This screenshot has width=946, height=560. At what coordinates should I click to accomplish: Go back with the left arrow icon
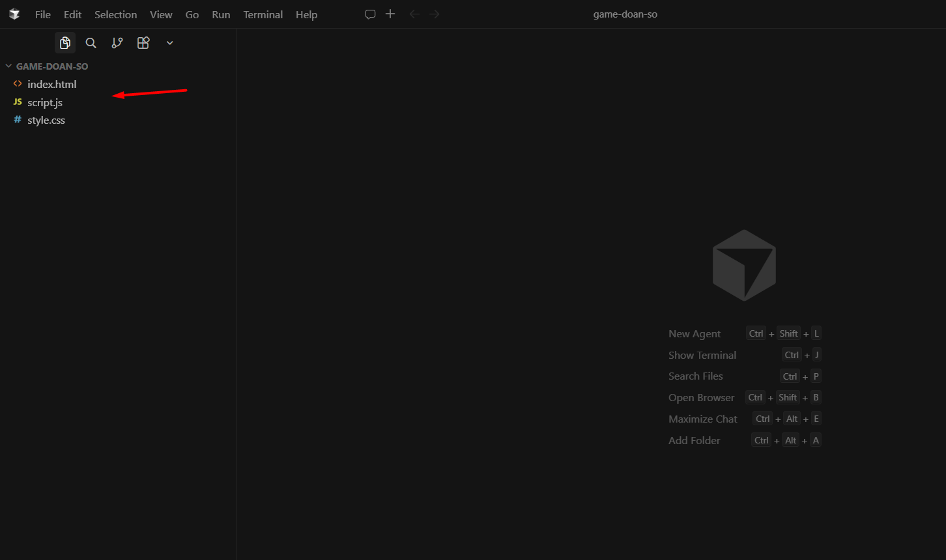coord(414,14)
